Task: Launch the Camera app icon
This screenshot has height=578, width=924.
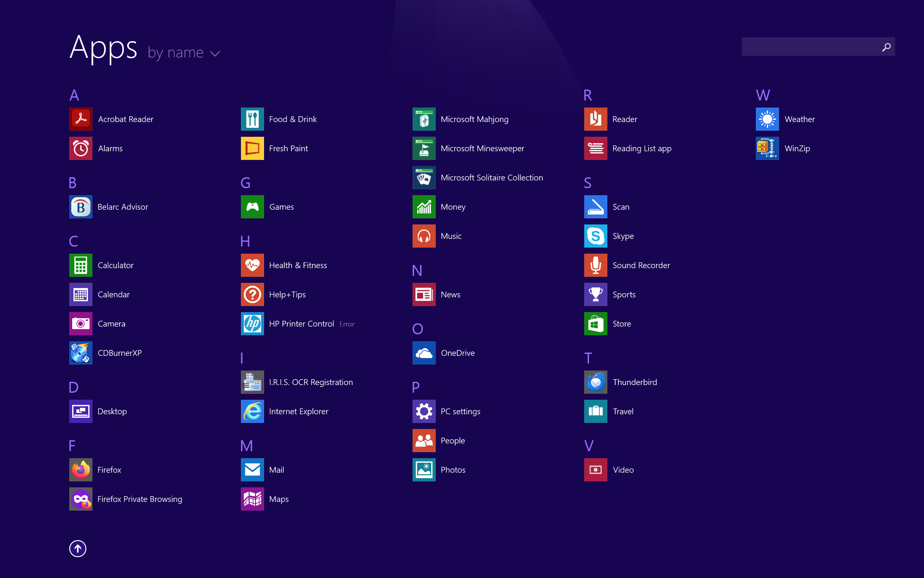Action: point(81,324)
